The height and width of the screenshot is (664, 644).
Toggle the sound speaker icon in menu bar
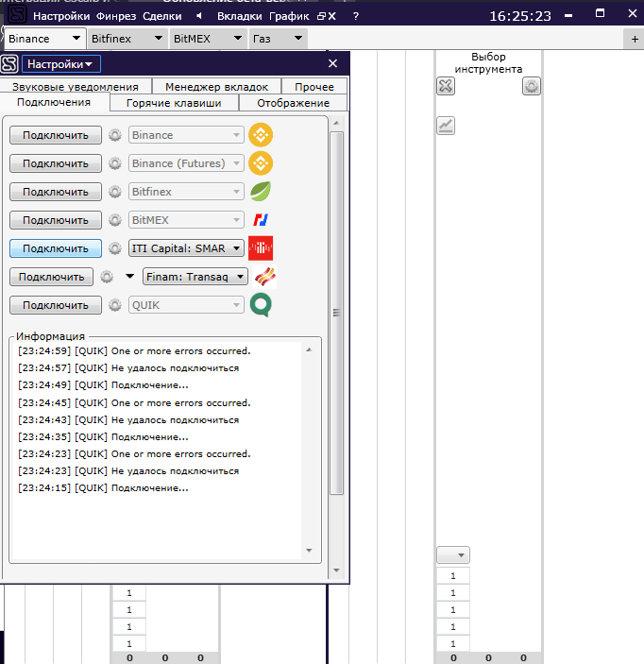pos(199,16)
